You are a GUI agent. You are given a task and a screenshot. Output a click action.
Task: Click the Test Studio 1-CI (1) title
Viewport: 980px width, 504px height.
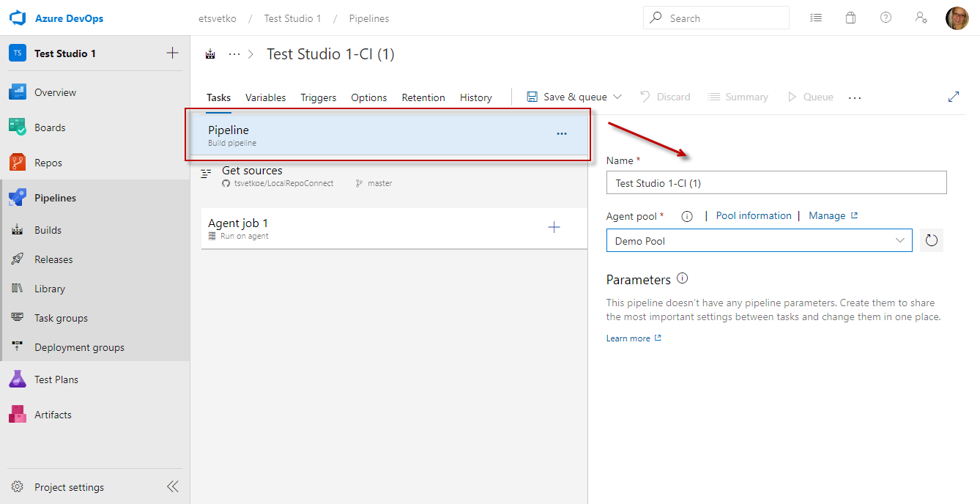tap(330, 54)
